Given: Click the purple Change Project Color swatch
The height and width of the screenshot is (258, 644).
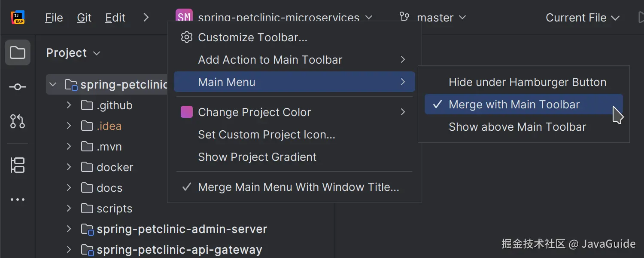Looking at the screenshot, I should pos(186,112).
